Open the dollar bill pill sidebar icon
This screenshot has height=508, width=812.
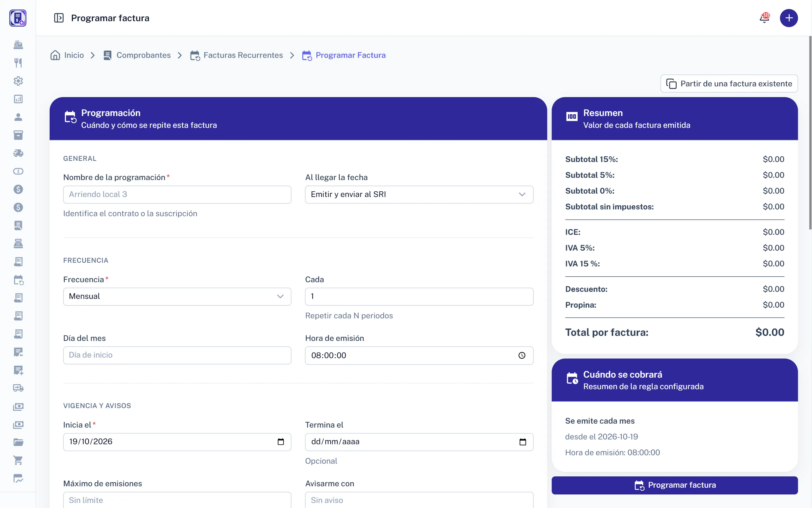[18, 171]
